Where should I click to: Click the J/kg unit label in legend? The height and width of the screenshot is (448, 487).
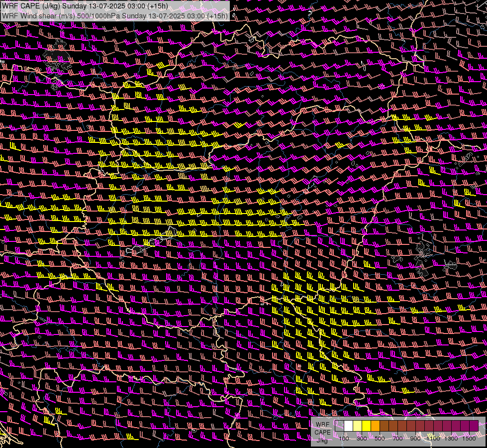(x=322, y=440)
